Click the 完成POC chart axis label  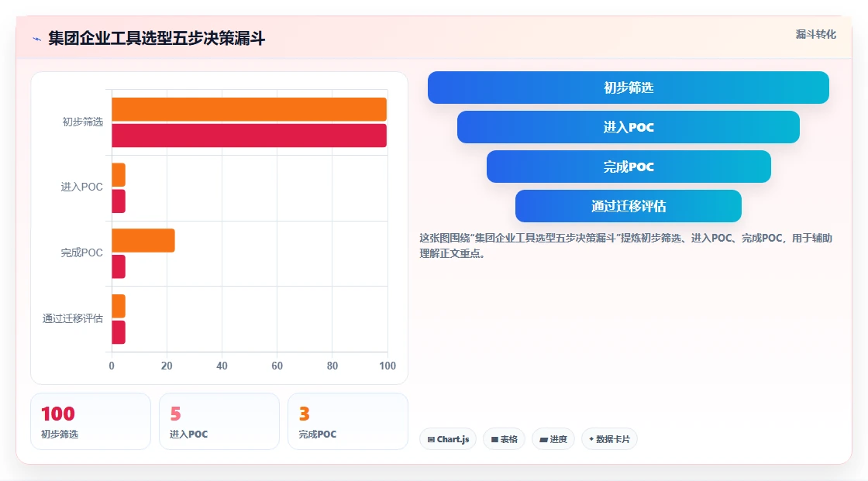pyautogui.click(x=82, y=253)
